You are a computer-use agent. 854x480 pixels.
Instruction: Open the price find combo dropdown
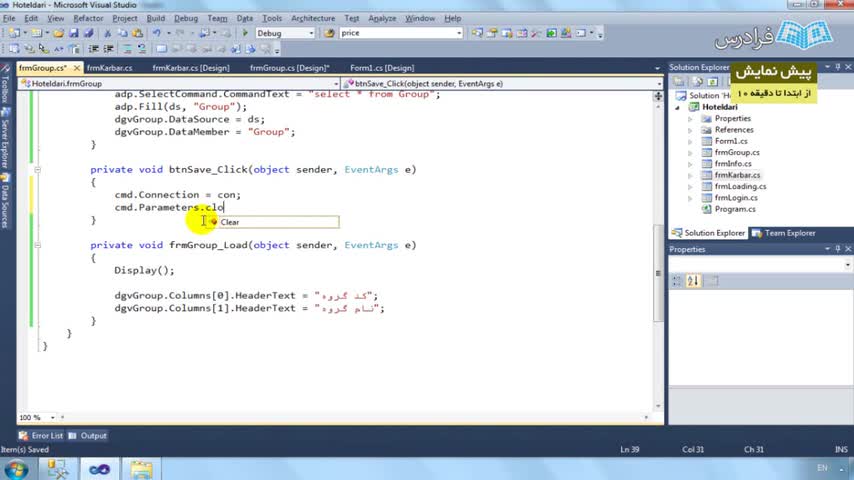click(459, 33)
